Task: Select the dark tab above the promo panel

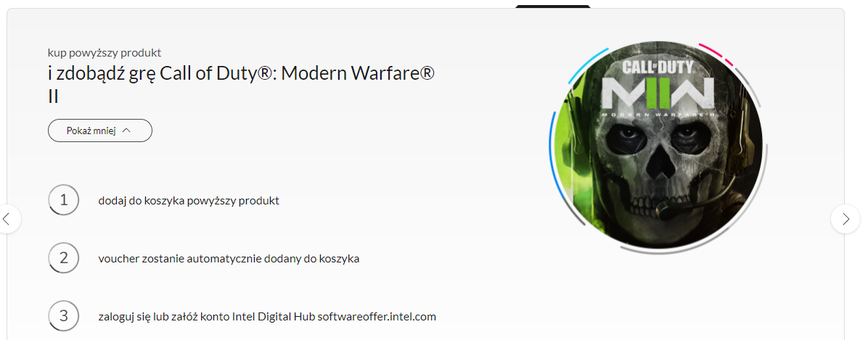Action: [553, 6]
